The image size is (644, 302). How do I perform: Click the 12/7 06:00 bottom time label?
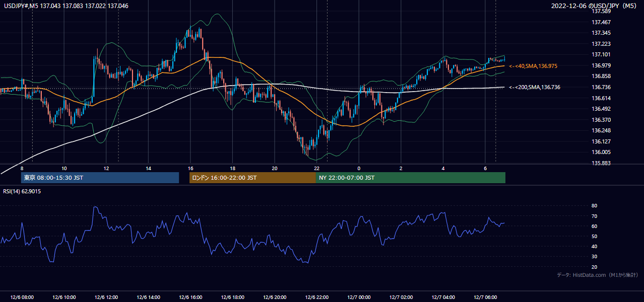tap(485, 297)
